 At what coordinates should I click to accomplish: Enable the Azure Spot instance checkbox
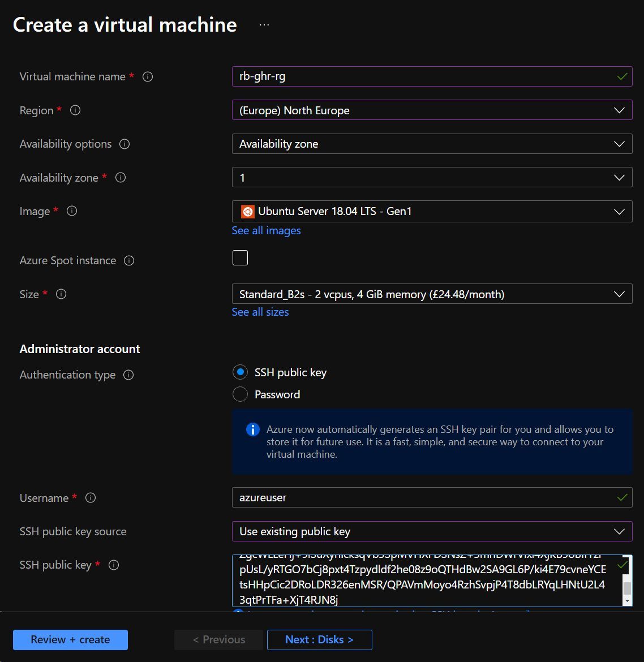(240, 257)
